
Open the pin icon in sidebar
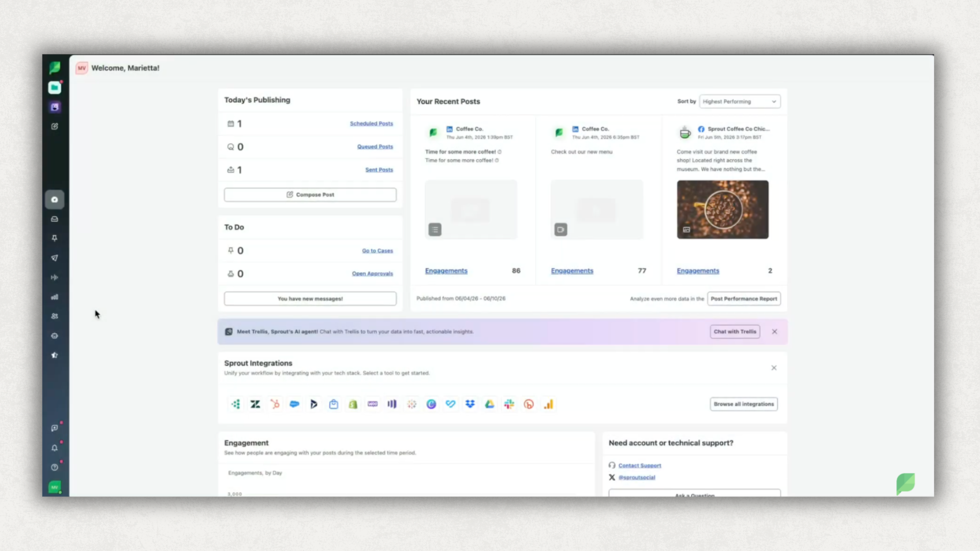coord(55,238)
